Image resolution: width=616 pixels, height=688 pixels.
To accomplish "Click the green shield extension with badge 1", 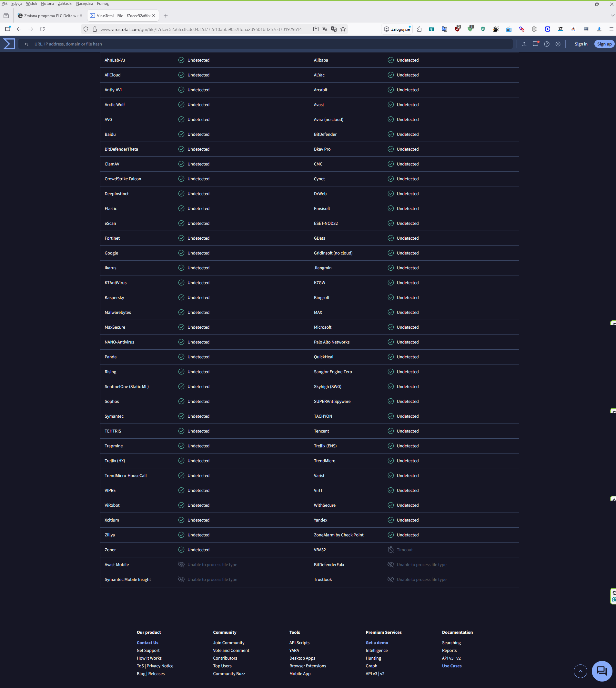I will tap(470, 28).
